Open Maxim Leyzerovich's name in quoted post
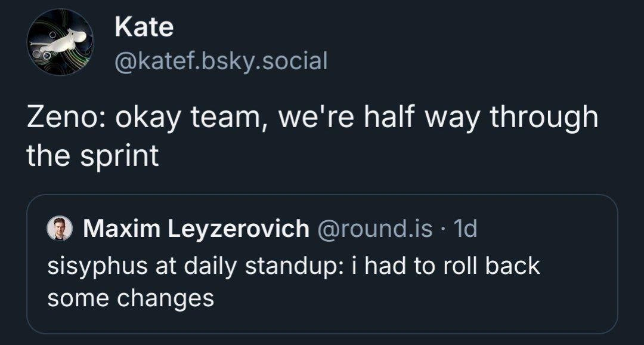Image resolution: width=644 pixels, height=345 pixels. pos(196,229)
